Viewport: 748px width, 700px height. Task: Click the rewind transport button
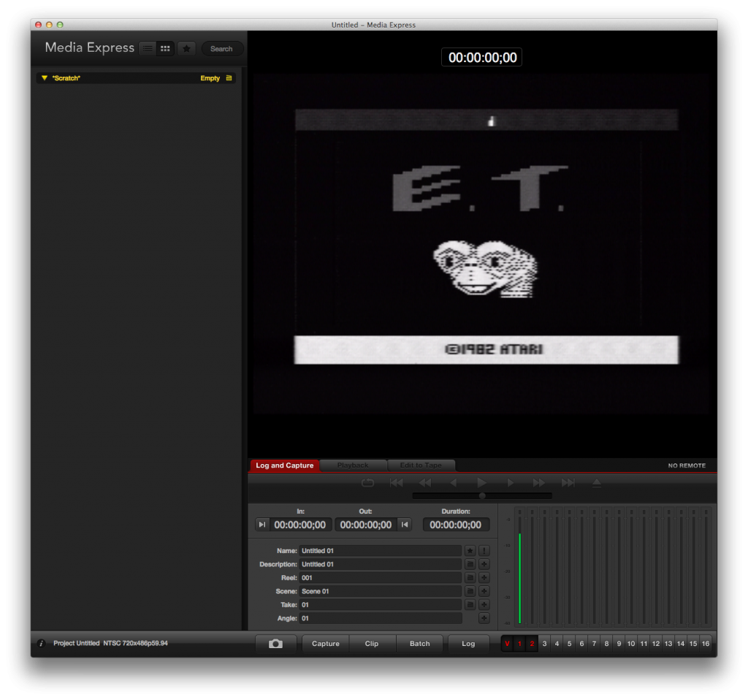(x=424, y=483)
